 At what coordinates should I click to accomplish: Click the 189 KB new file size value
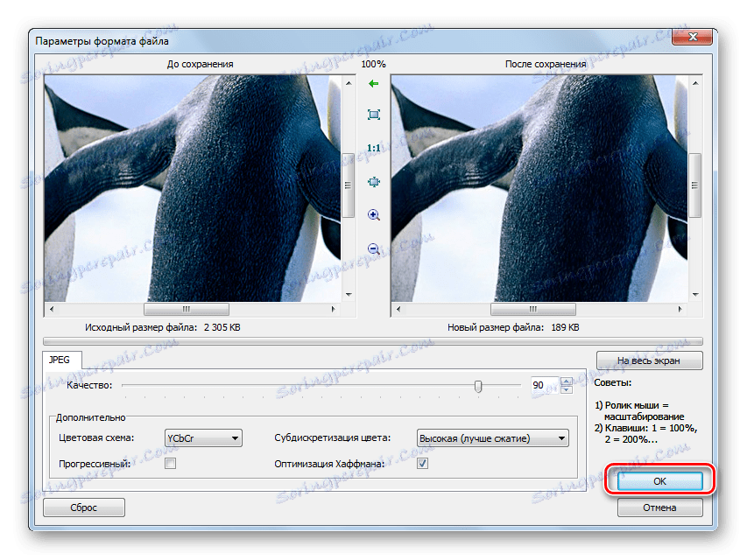click(565, 327)
